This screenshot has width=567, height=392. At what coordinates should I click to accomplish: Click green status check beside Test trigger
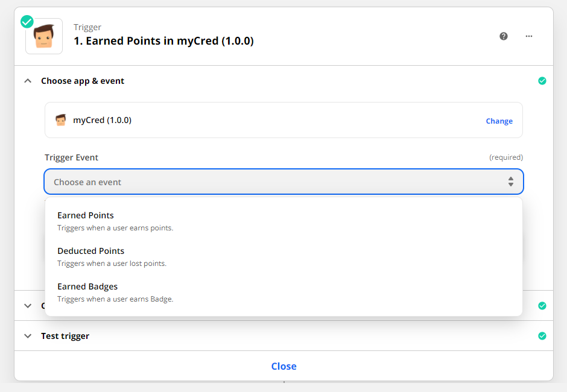click(542, 336)
